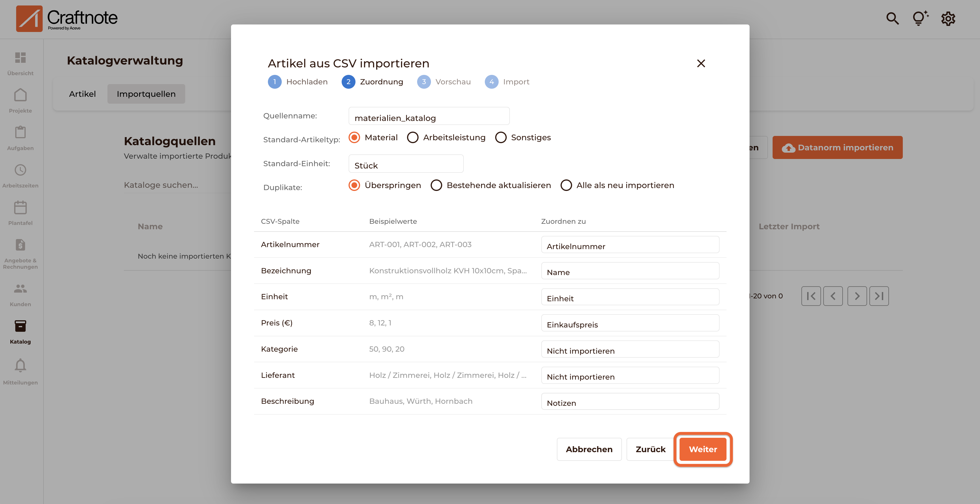Screen dimensions: 980x504
Task: Switch to the Artikel tab
Action: [x=82, y=94]
